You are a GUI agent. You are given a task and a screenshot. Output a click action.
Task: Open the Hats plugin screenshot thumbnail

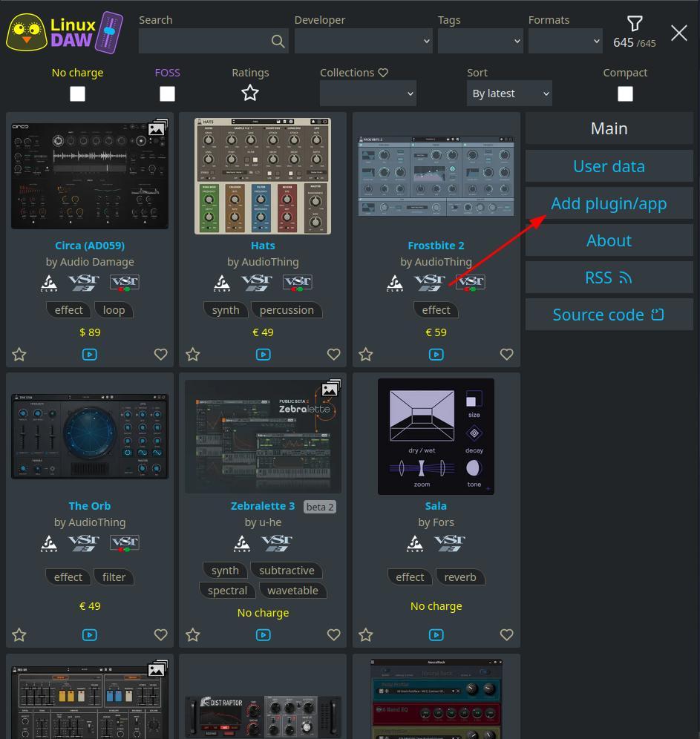click(x=263, y=177)
